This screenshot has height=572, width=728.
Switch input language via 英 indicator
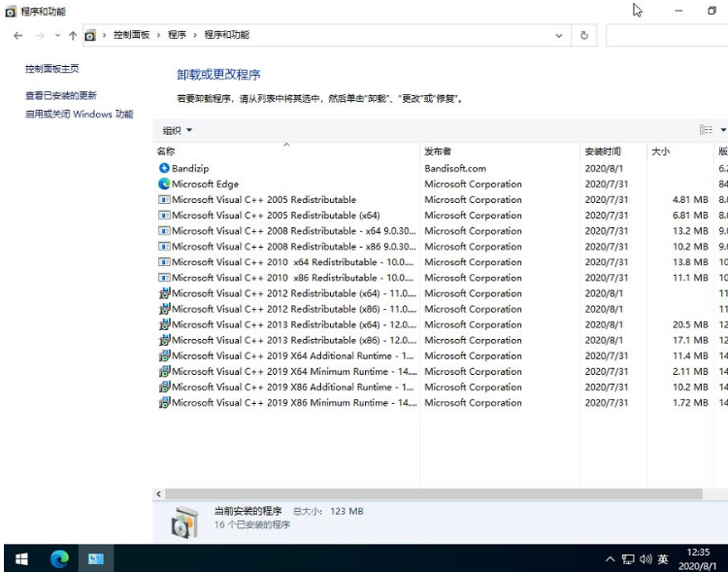(663, 559)
